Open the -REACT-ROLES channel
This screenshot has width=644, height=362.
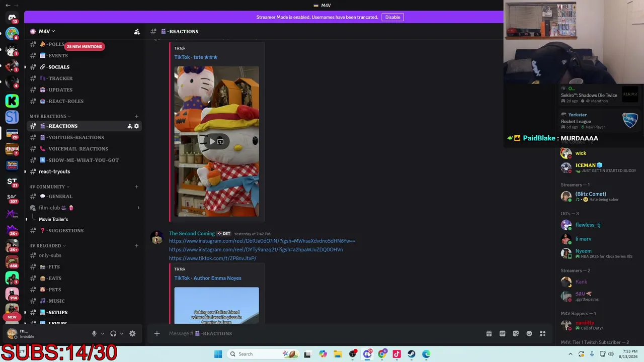coord(84,101)
